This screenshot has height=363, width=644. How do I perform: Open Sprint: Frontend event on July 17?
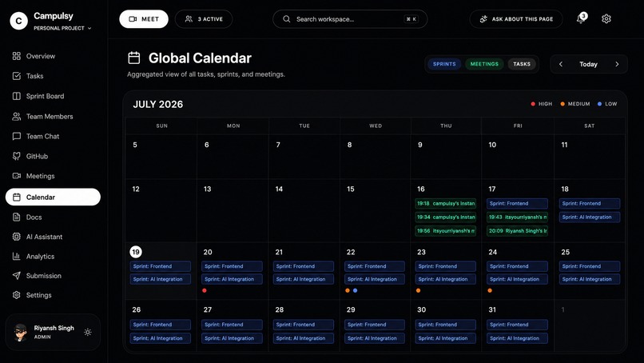[x=518, y=204]
